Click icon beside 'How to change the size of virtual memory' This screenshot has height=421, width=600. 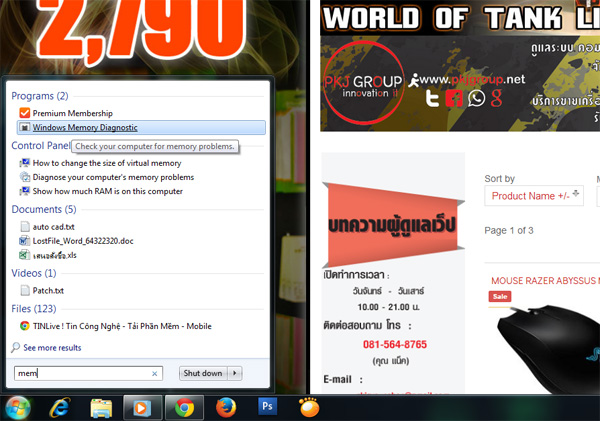[24, 163]
